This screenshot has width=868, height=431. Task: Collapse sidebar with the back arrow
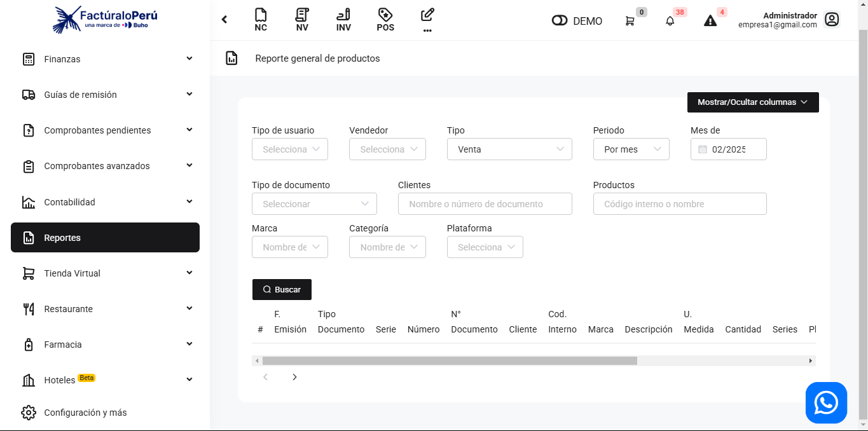coord(224,20)
